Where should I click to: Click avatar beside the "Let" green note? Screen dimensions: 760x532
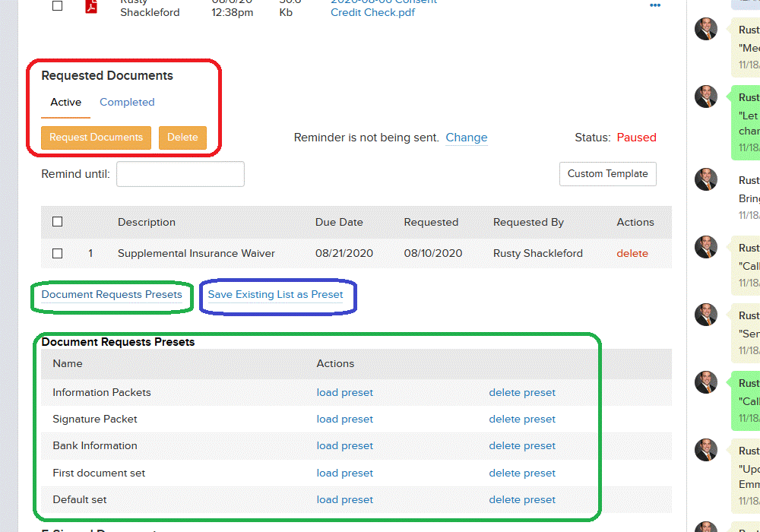(x=706, y=97)
